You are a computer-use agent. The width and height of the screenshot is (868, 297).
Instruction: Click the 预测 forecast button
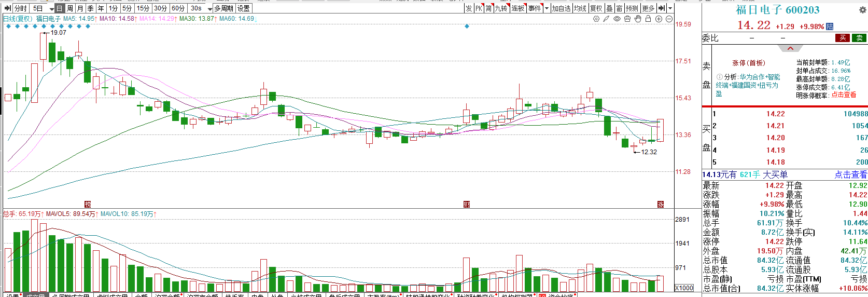click(x=632, y=8)
